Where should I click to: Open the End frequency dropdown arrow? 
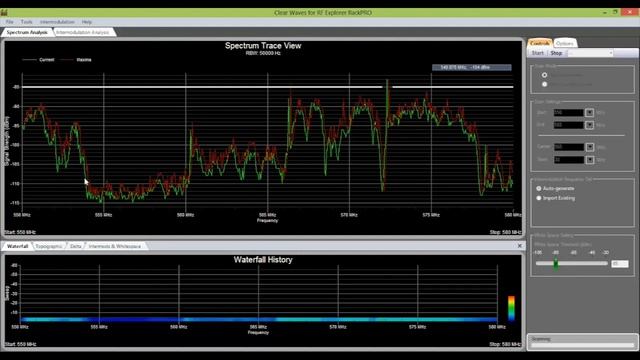(x=589, y=125)
